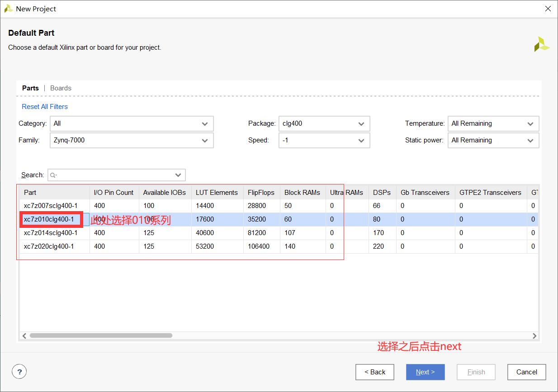Open the Temperature dropdown
Screen dimensions: 558x392
(493, 123)
